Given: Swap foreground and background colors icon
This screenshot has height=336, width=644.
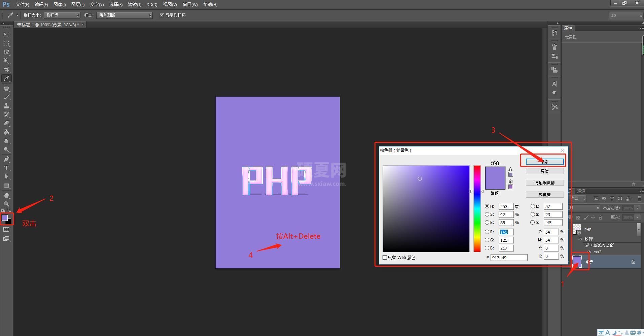Looking at the screenshot, I should [x=9, y=211].
